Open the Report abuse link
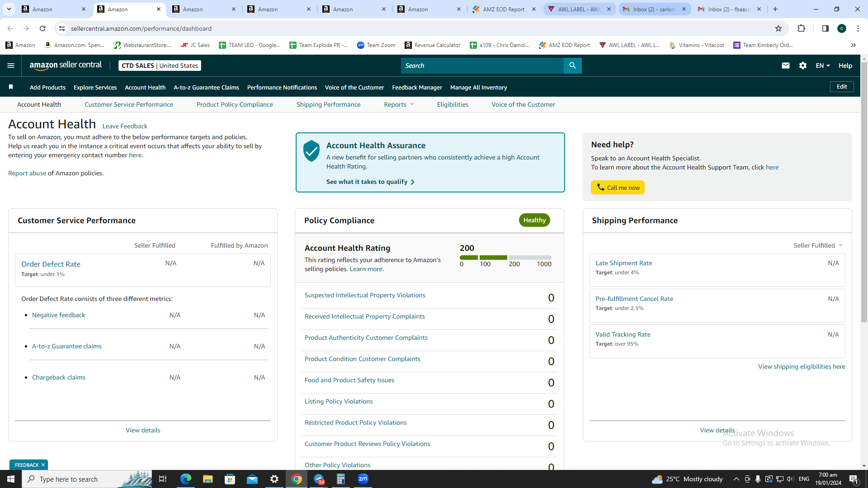The image size is (868, 488). coord(27,173)
